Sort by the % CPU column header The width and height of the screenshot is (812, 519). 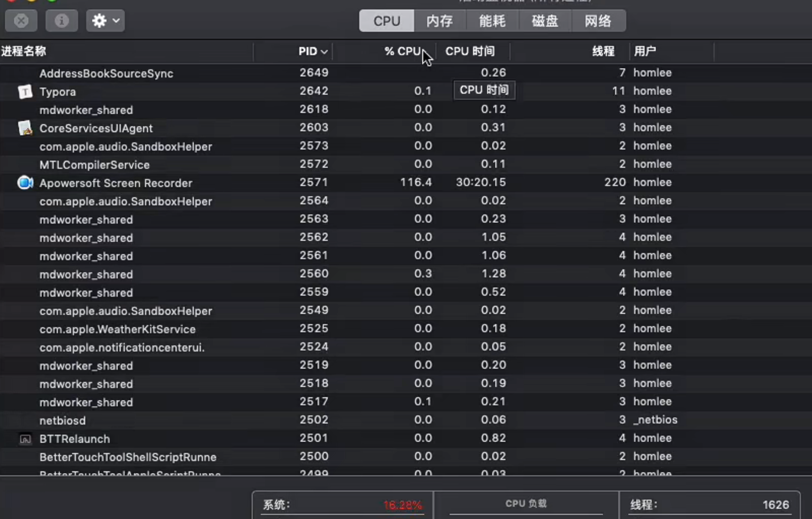(402, 51)
